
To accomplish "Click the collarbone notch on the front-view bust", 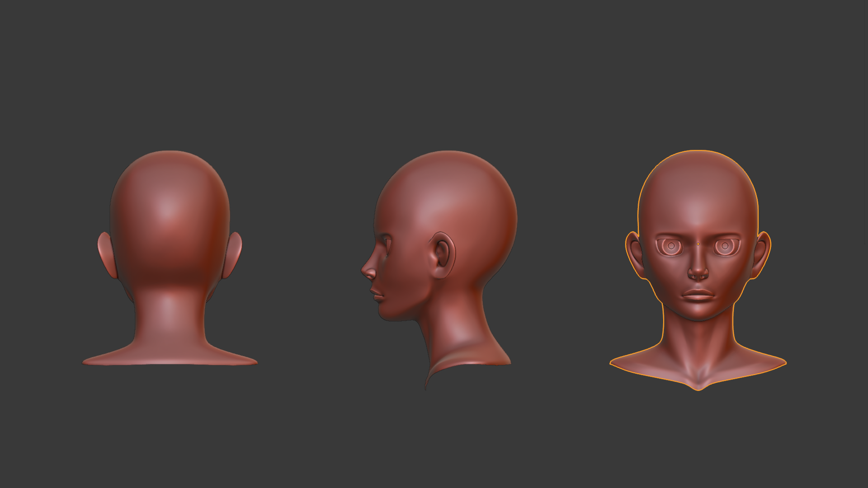I will 698,377.
